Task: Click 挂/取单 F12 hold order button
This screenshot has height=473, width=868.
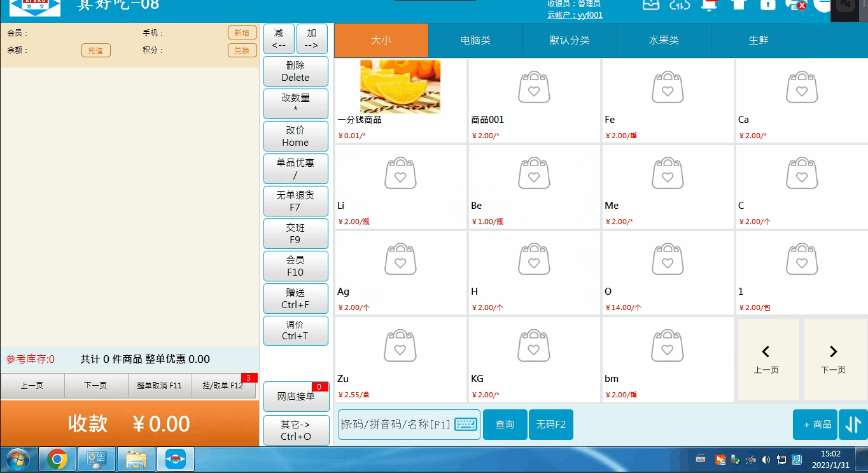Action: coord(224,386)
